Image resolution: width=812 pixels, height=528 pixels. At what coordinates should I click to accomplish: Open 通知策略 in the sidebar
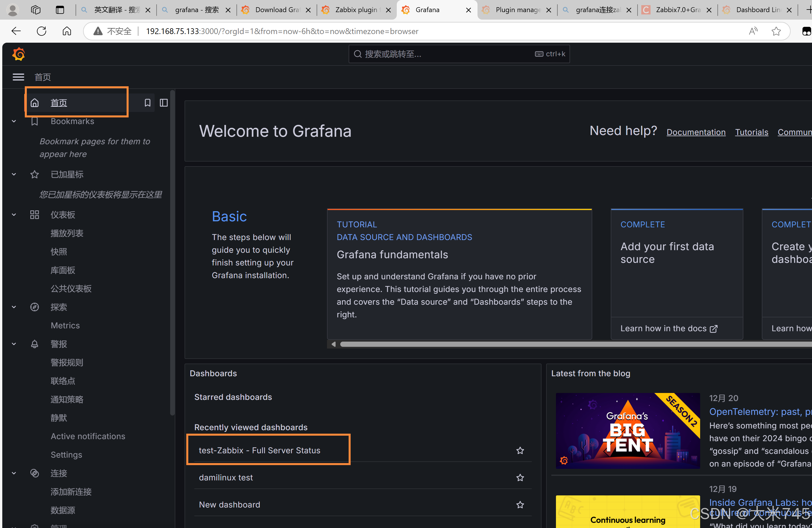tap(67, 399)
